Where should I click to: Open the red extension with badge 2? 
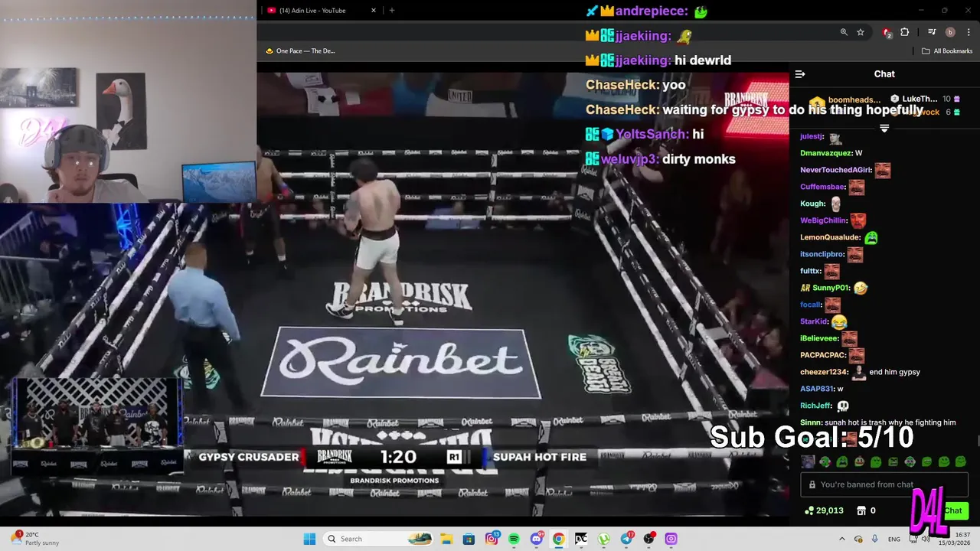[887, 32]
